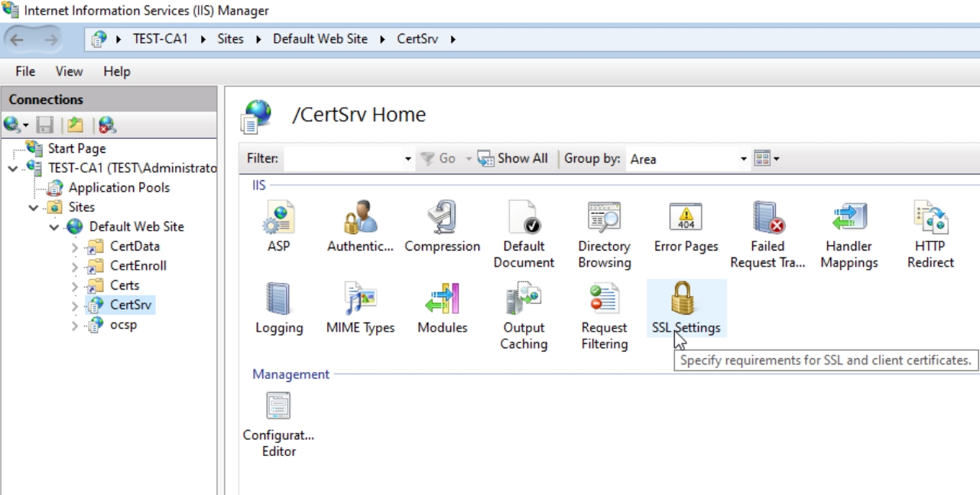The height and width of the screenshot is (495, 980).
Task: Click the Go filter button
Action: (439, 159)
